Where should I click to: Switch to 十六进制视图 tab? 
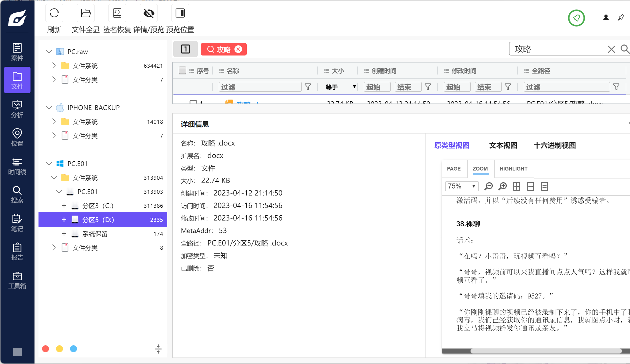point(554,145)
